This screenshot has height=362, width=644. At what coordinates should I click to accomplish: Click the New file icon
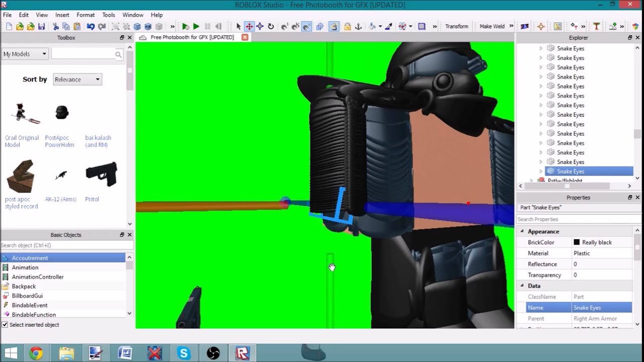pos(9,27)
